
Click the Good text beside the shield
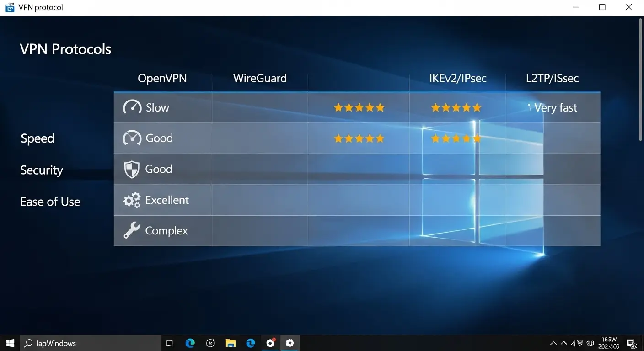[159, 169]
